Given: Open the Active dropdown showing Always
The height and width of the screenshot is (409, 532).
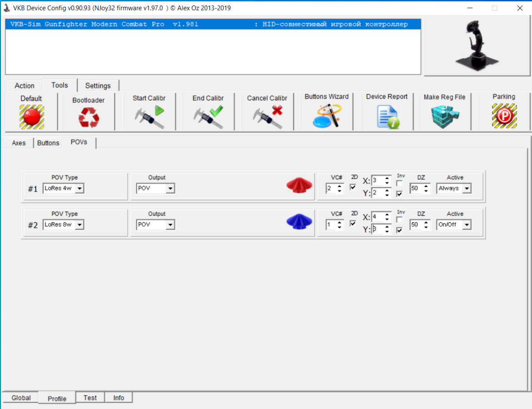Looking at the screenshot, I should (x=467, y=189).
